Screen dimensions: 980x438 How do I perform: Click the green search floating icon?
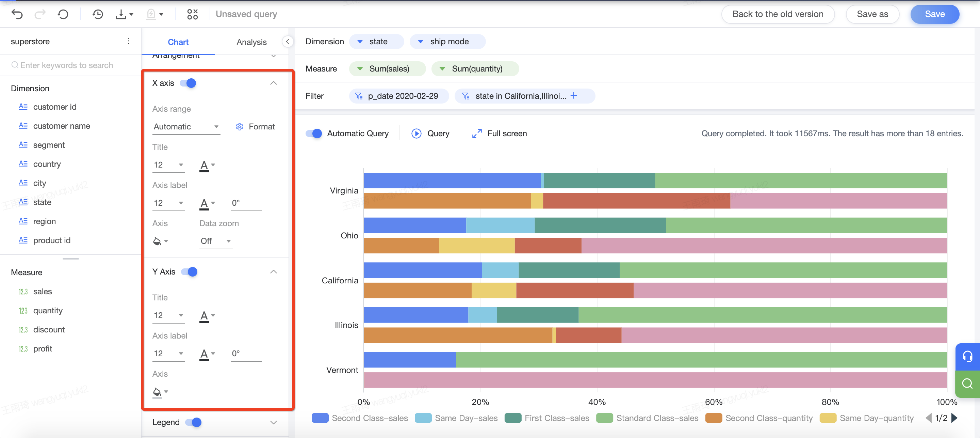[x=967, y=384]
